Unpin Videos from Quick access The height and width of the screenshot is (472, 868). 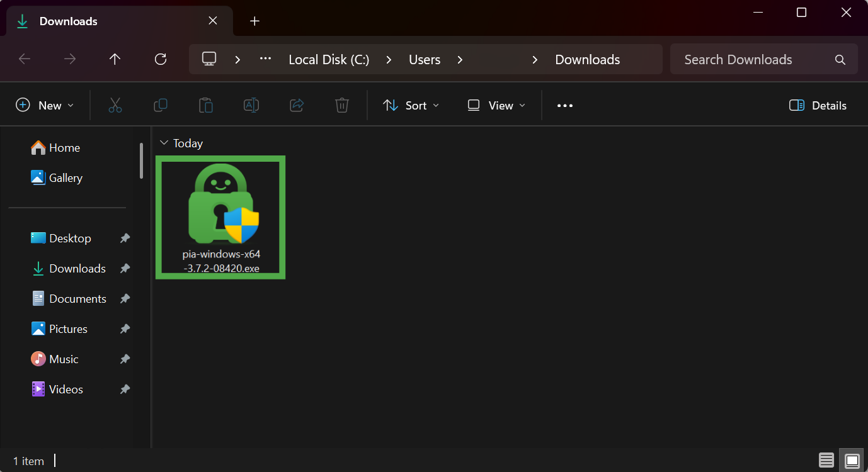click(x=125, y=390)
